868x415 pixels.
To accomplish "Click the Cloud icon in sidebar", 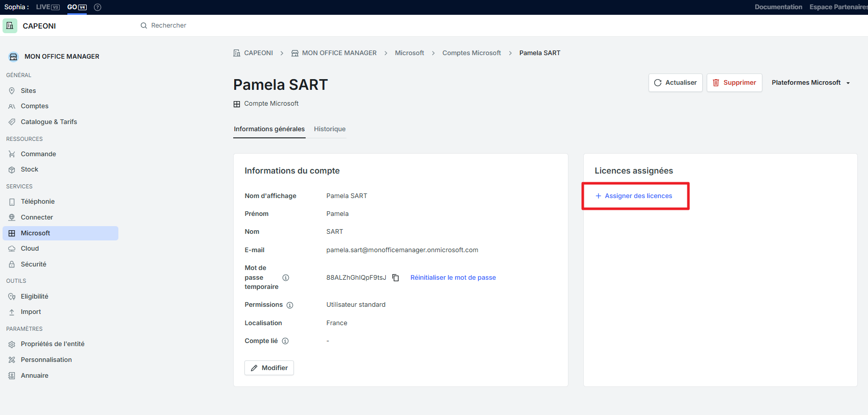I will coord(12,249).
